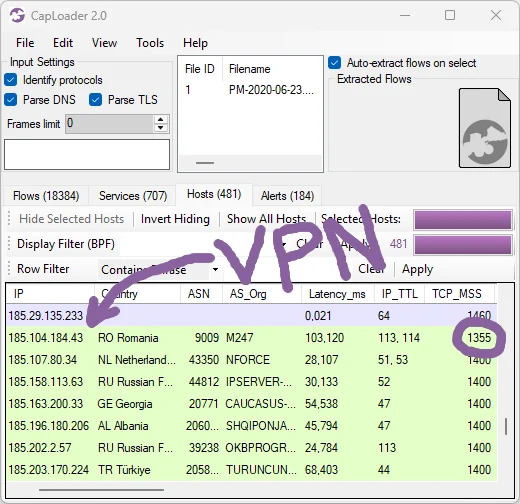This screenshot has width=520, height=504.
Task: Click the Frames limit number field
Action: pos(109,124)
